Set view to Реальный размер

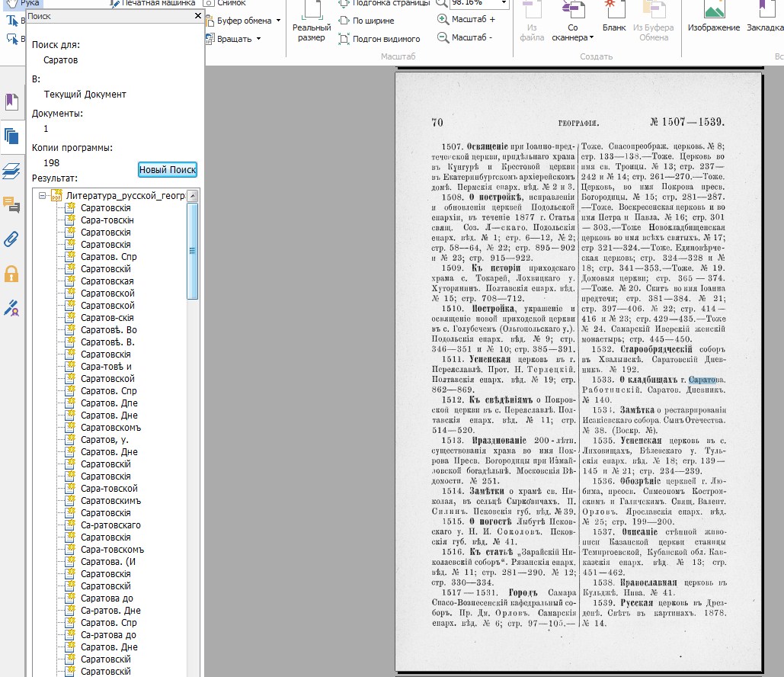(312, 23)
